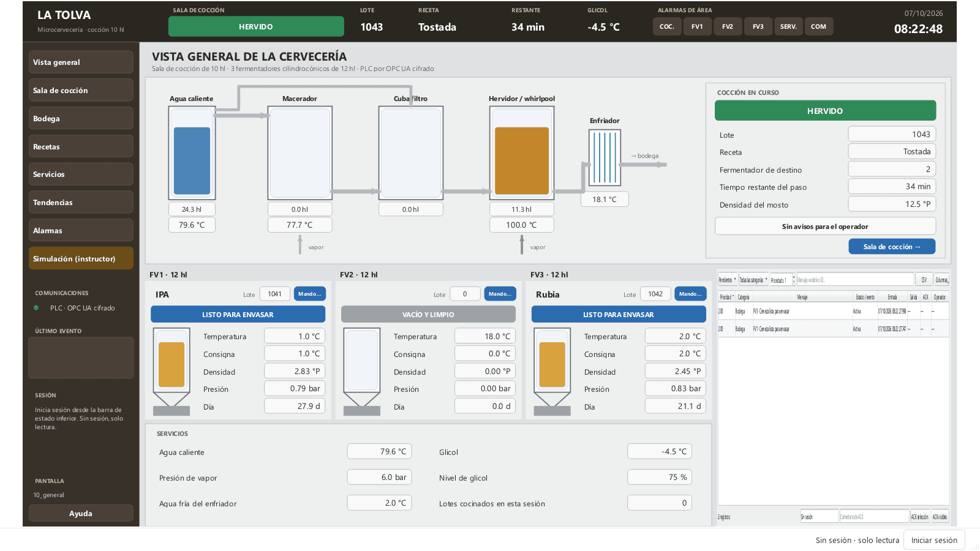Expand the Todas las categorías dropdown
The height and width of the screenshot is (551, 980).
click(753, 280)
